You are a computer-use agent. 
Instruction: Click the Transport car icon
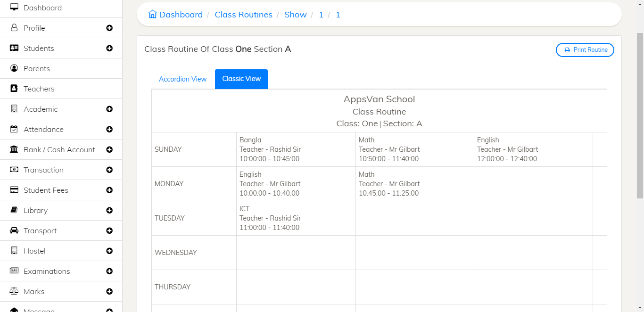click(14, 230)
